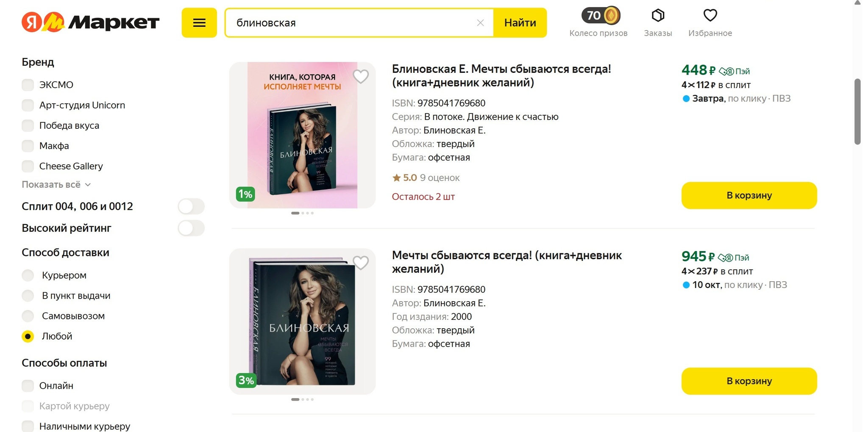Viewport: 868px width, 432px height.
Task: Open the Orders box icon
Action: coord(658,16)
